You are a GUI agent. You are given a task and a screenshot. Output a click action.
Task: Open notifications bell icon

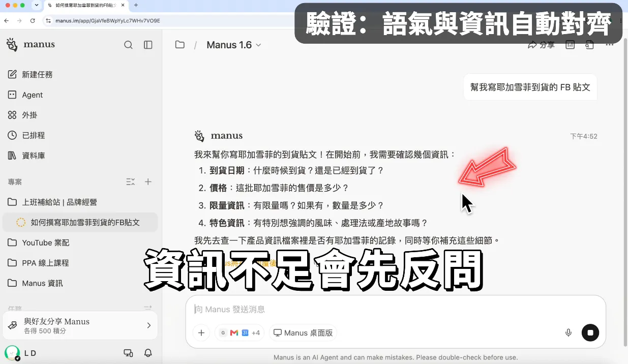coord(148,353)
